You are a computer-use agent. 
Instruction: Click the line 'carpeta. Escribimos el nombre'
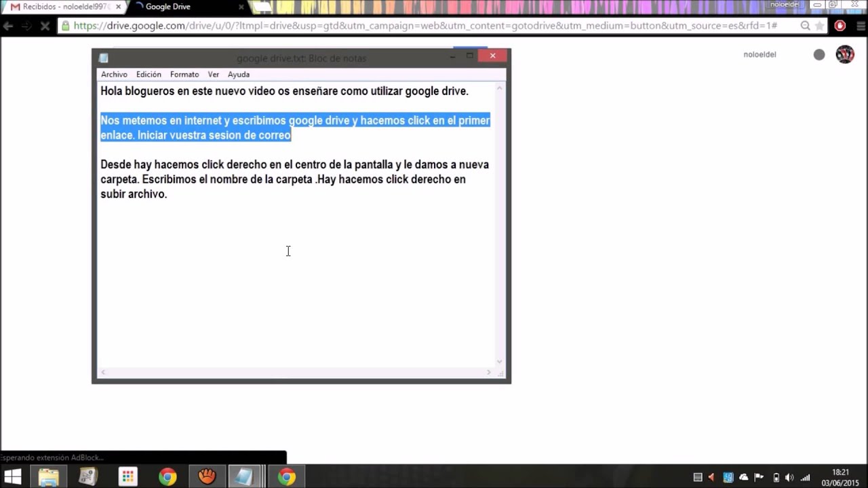[x=283, y=180]
